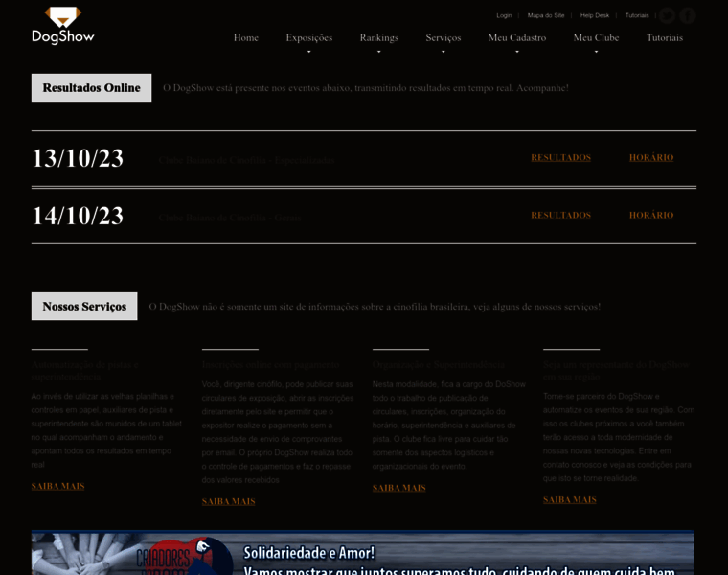
Task: Open RESULTADOS for 14/10/23 event
Action: (x=561, y=216)
